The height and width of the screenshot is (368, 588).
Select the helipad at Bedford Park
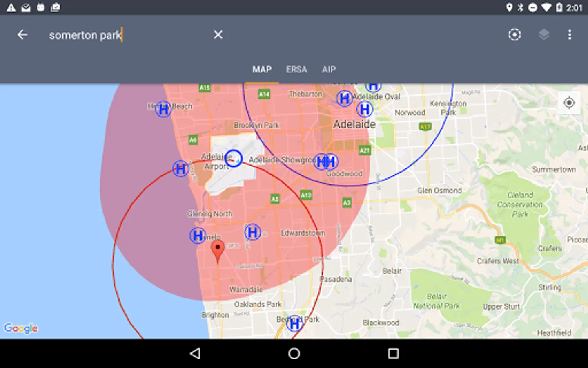coord(294,324)
